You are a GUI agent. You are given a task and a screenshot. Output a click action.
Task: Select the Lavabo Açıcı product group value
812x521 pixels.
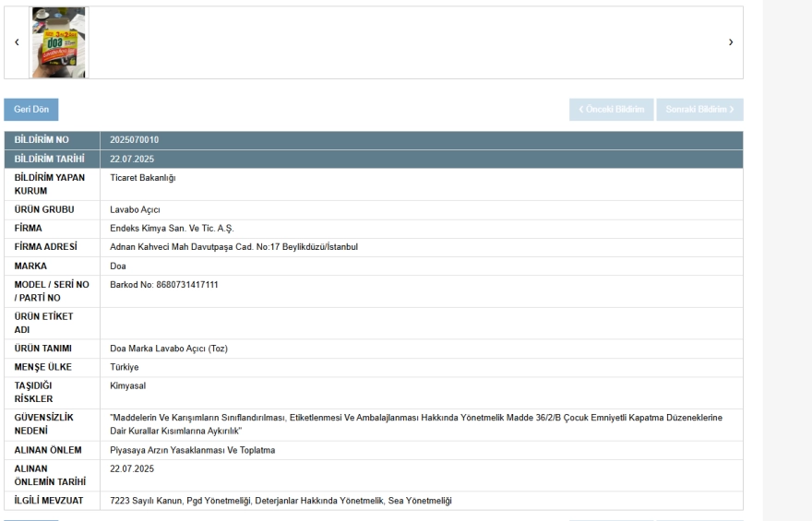(x=136, y=209)
